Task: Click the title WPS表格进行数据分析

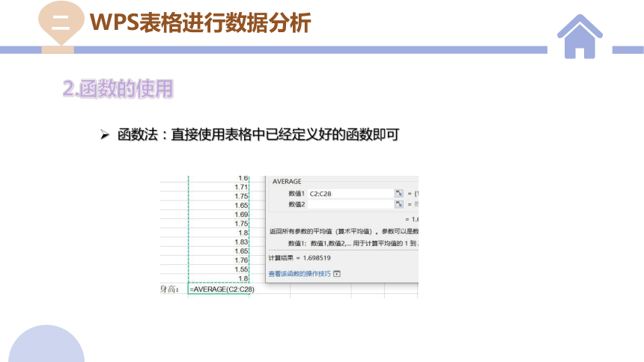Action: 200,22
